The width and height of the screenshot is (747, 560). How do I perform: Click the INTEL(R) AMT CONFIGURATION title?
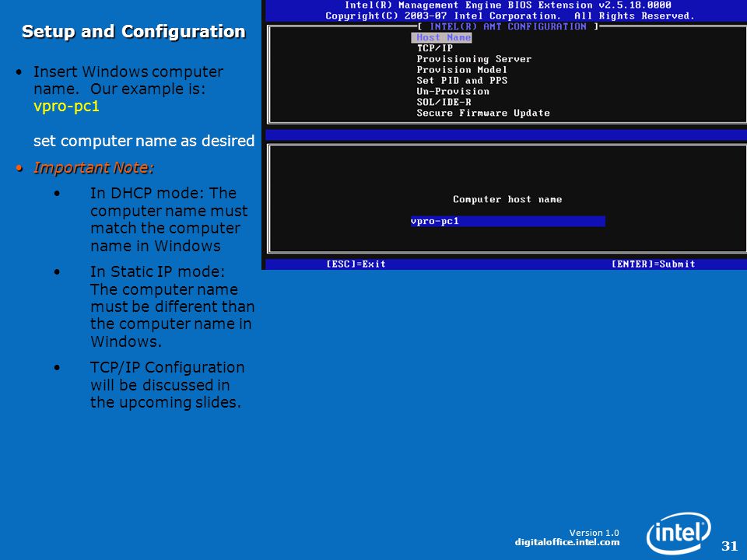(x=508, y=26)
